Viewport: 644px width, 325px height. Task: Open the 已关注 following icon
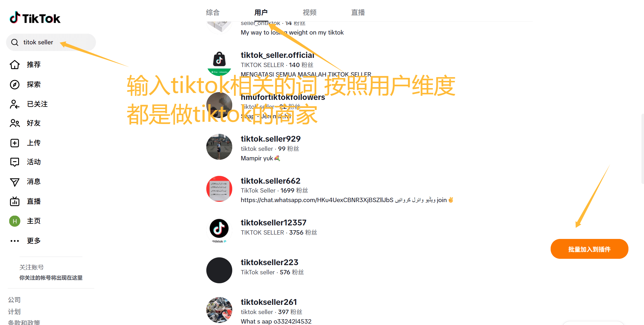[15, 104]
